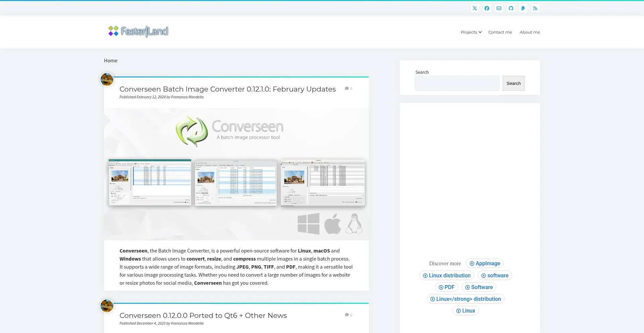Click the first post's author avatar
644x333 pixels.
coord(107,79)
